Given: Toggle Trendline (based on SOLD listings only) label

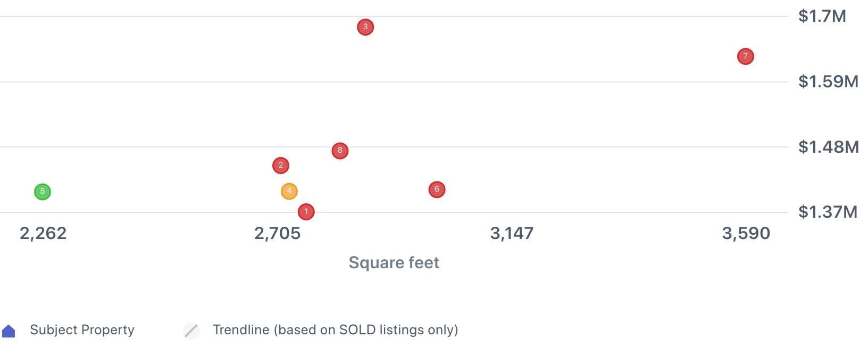Looking at the screenshot, I should tap(335, 330).
